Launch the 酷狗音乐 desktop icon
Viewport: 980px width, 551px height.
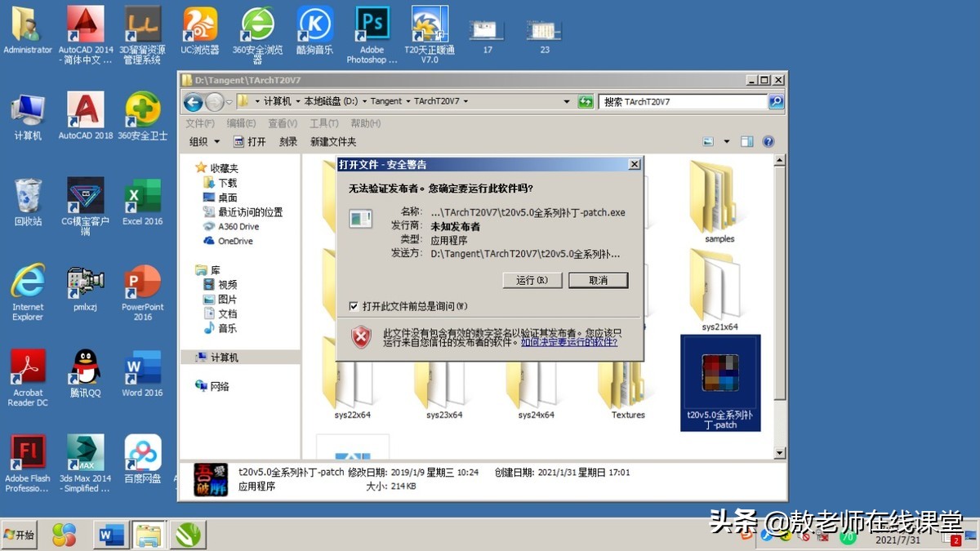(x=314, y=24)
